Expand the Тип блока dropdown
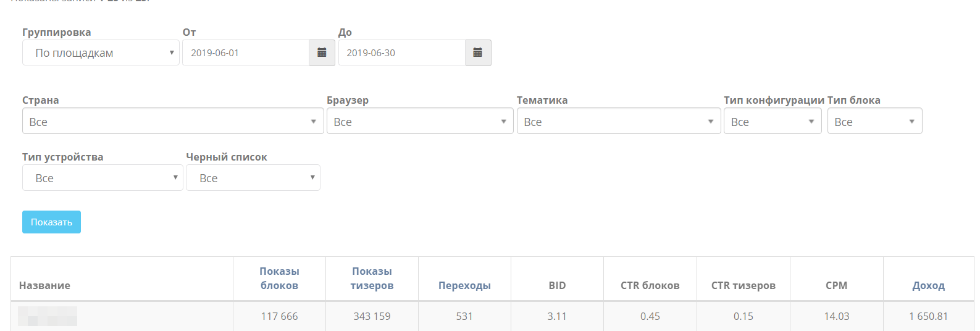 pyautogui.click(x=874, y=122)
